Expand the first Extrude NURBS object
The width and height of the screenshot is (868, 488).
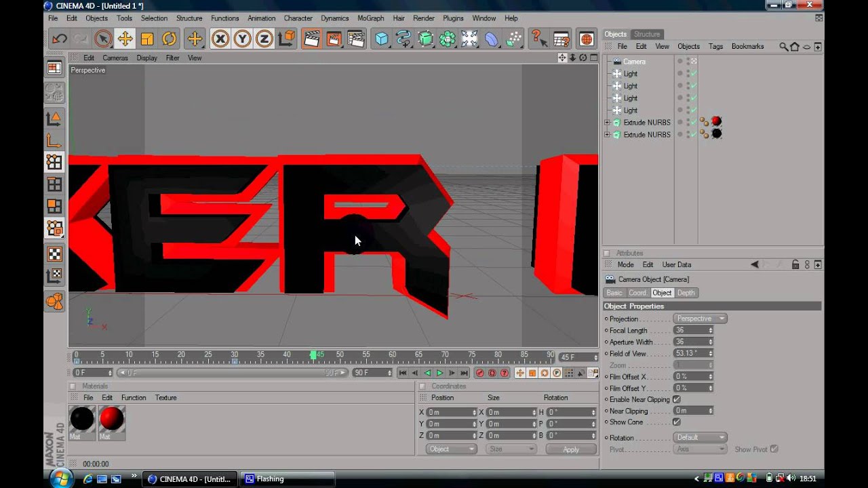607,123
